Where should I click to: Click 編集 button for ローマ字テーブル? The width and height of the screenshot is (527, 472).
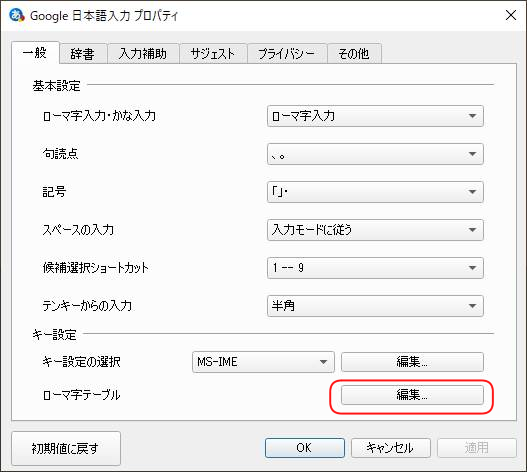[x=412, y=395]
